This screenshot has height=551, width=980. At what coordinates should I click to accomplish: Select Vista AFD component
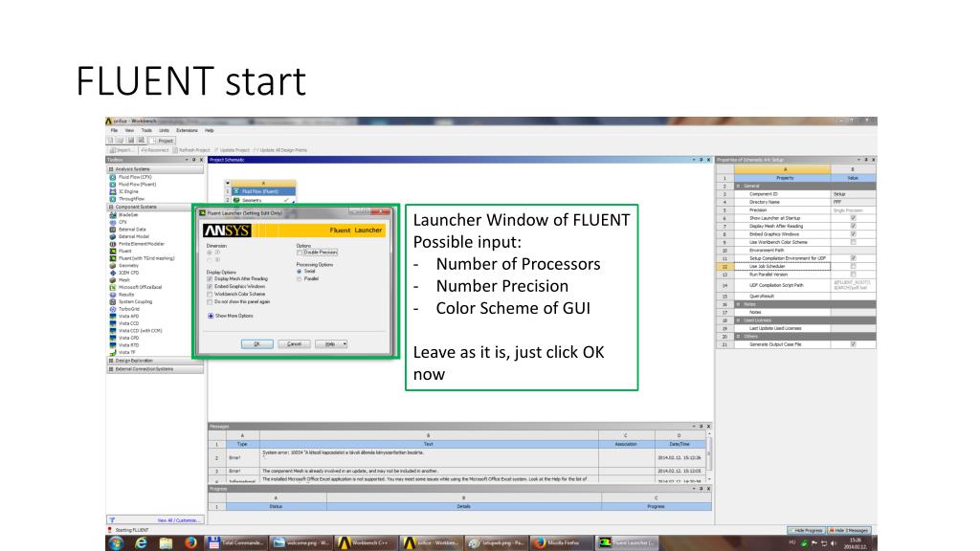pyautogui.click(x=128, y=316)
